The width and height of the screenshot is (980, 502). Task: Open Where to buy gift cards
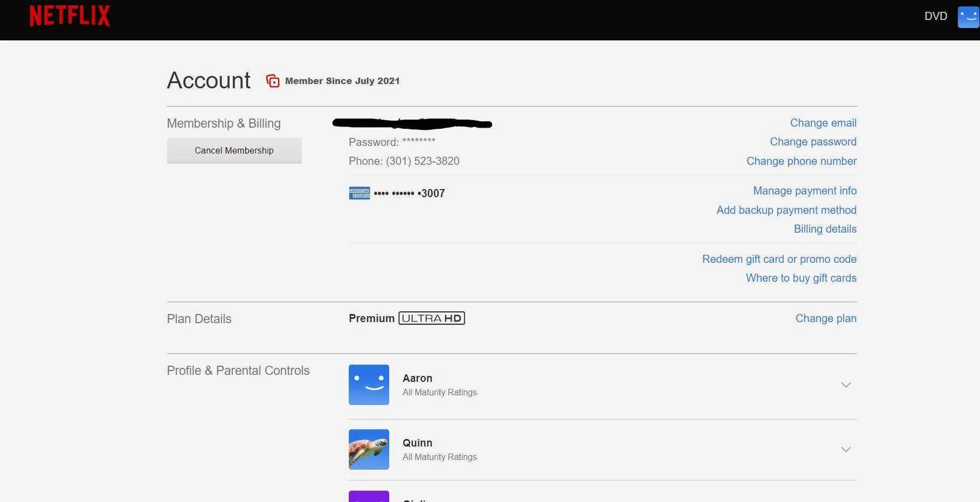(801, 278)
